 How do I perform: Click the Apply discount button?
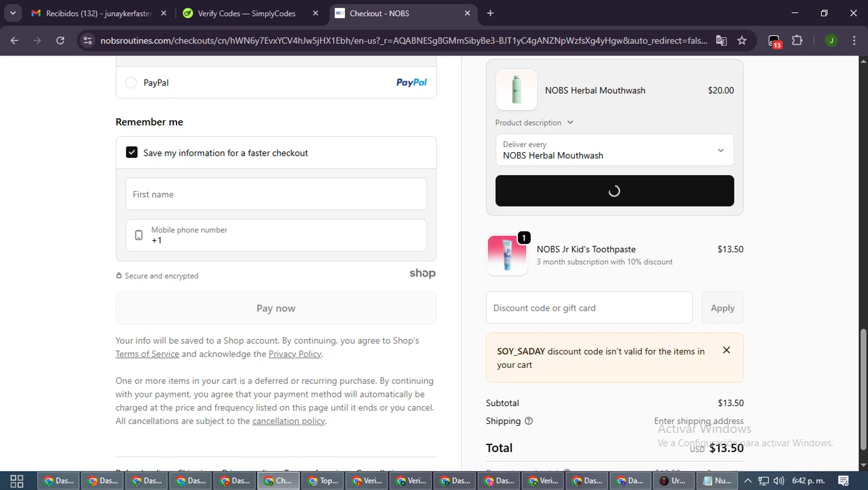[x=723, y=308]
